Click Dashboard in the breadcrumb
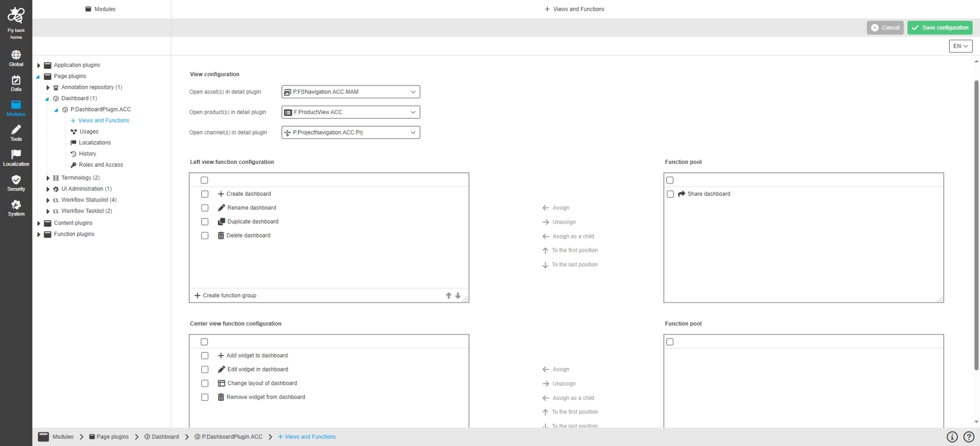The width and height of the screenshot is (980, 446). tap(161, 437)
